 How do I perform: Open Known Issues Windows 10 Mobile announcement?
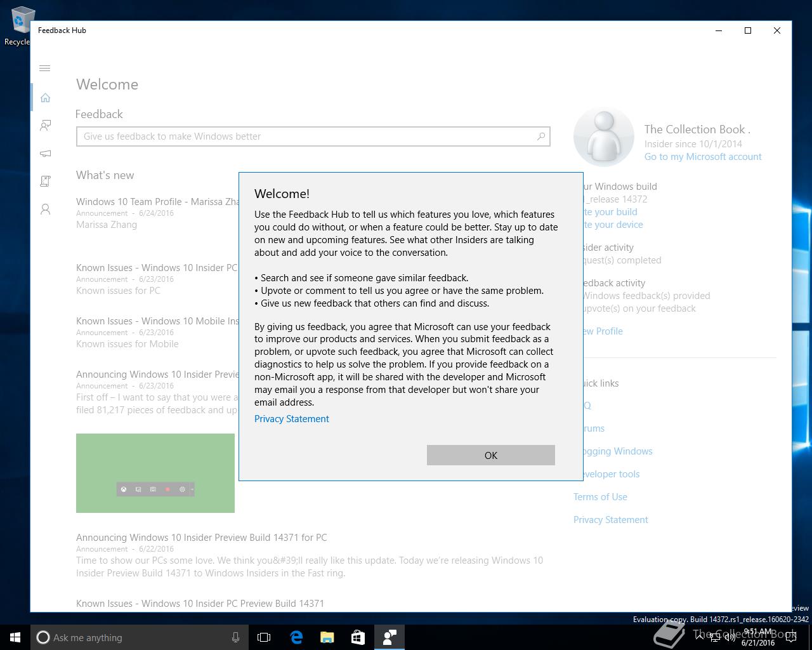pos(157,321)
